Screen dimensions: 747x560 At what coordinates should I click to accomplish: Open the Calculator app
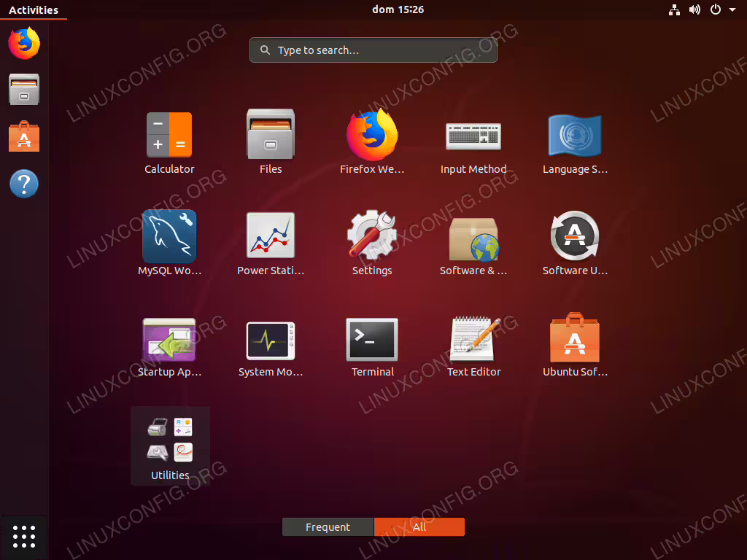[169, 135]
